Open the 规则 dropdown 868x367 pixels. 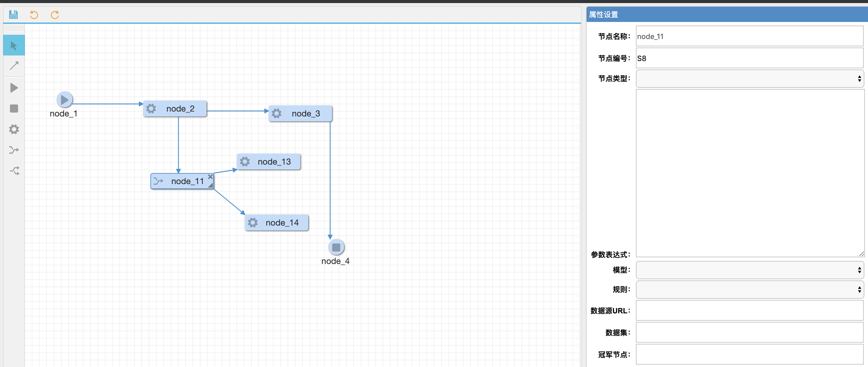click(x=750, y=289)
